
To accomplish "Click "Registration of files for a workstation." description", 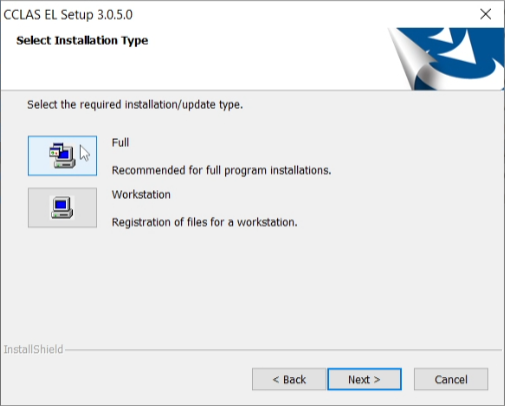I will (204, 222).
